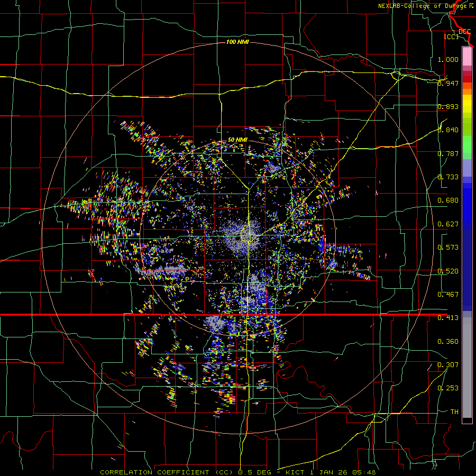
Task: Click the 0.360 scale value
Action: (448, 342)
